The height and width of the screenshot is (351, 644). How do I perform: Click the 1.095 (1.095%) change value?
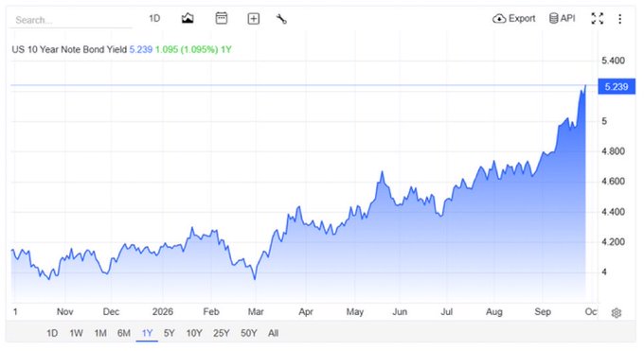click(187, 50)
